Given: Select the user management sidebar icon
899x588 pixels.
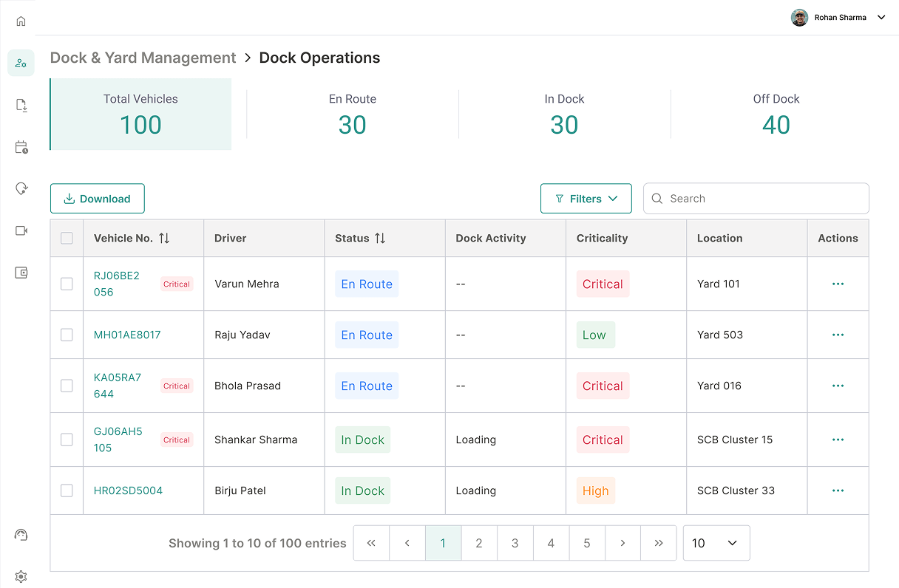Looking at the screenshot, I should coord(21,63).
